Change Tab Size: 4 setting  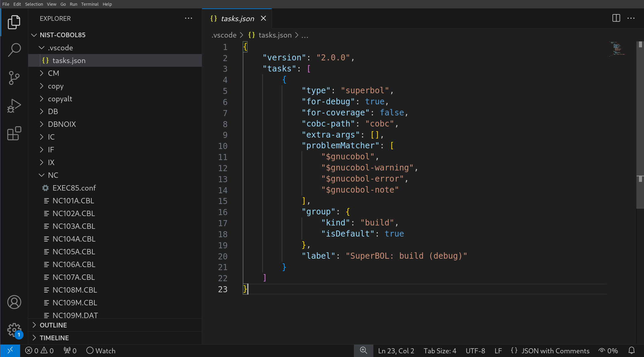440,351
